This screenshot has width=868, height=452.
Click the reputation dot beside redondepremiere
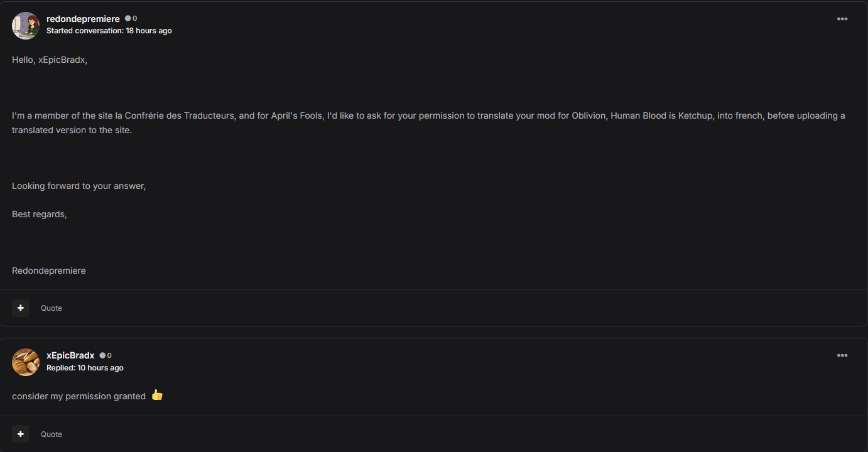[x=128, y=19]
